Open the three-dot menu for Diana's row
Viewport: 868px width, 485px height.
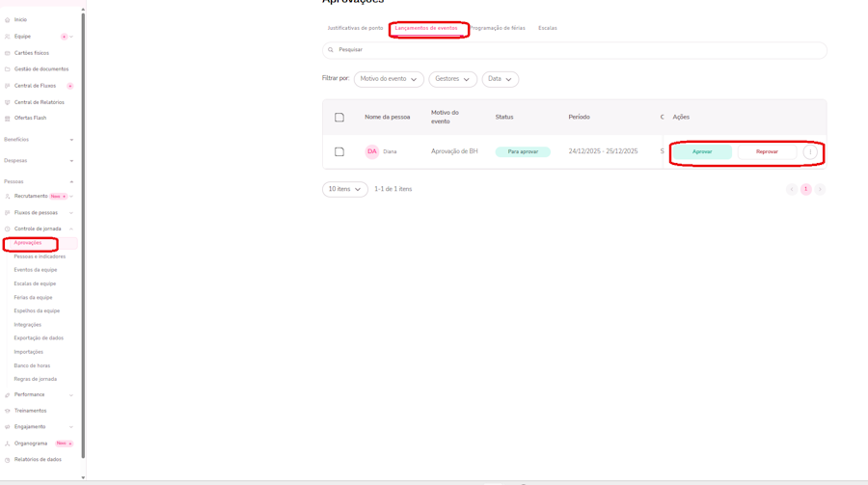(810, 151)
